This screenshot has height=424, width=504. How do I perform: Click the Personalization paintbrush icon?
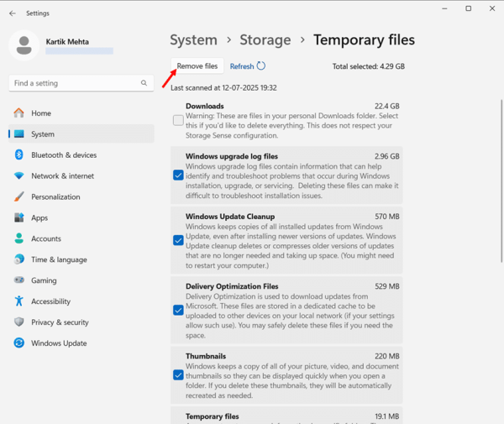19,196
